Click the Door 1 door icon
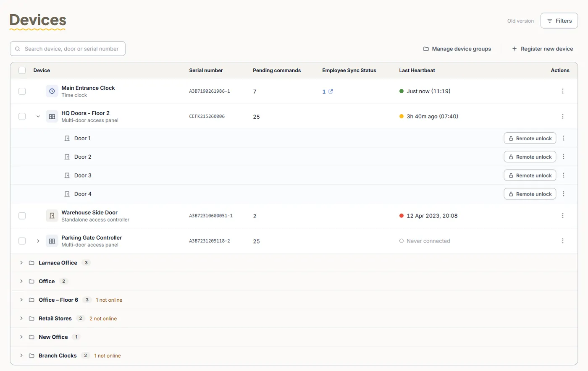 [x=67, y=138]
